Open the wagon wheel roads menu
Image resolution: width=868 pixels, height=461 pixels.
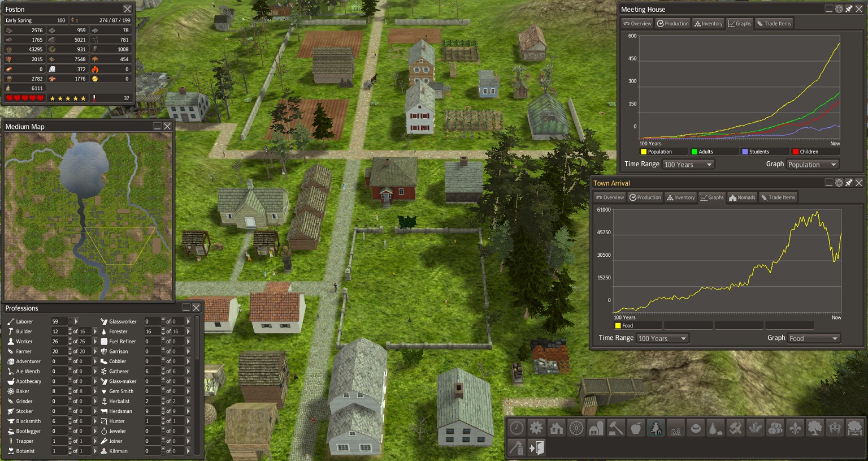pyautogui.click(x=576, y=428)
